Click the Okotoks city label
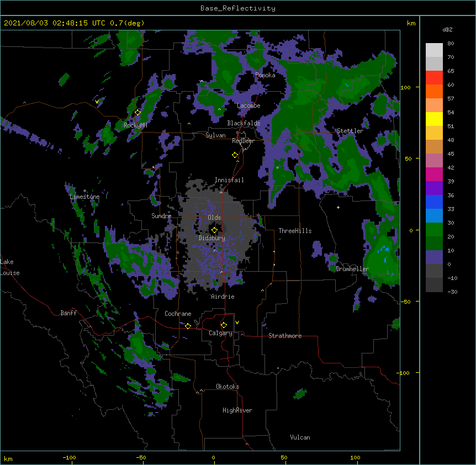The image size is (476, 465). click(228, 387)
